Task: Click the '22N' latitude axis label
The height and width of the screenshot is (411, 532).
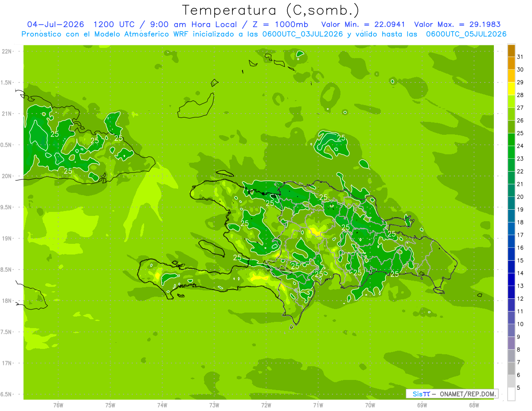Action: tap(6, 51)
